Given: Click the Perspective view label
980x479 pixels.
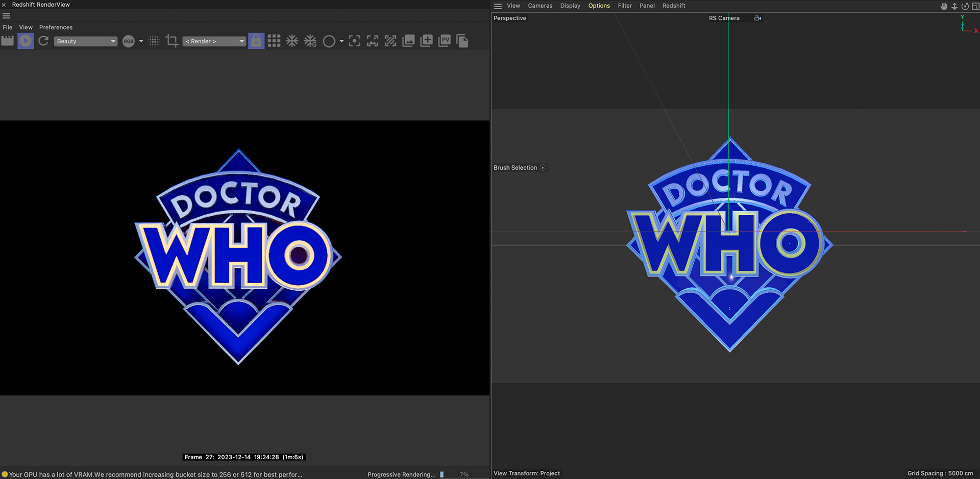Looking at the screenshot, I should pyautogui.click(x=510, y=18).
